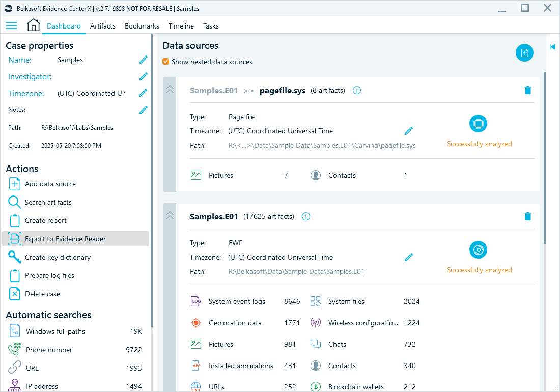Edit the case Name with pencil icon
Image resolution: width=560 pixels, height=392 pixels.
tap(143, 60)
